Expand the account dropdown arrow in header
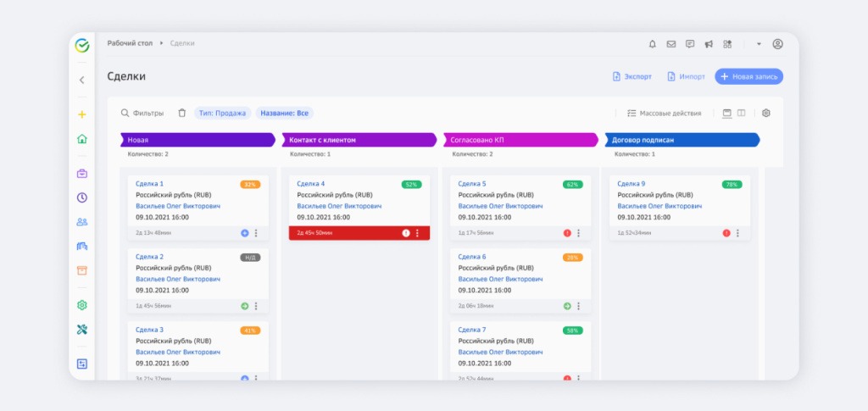 [759, 44]
